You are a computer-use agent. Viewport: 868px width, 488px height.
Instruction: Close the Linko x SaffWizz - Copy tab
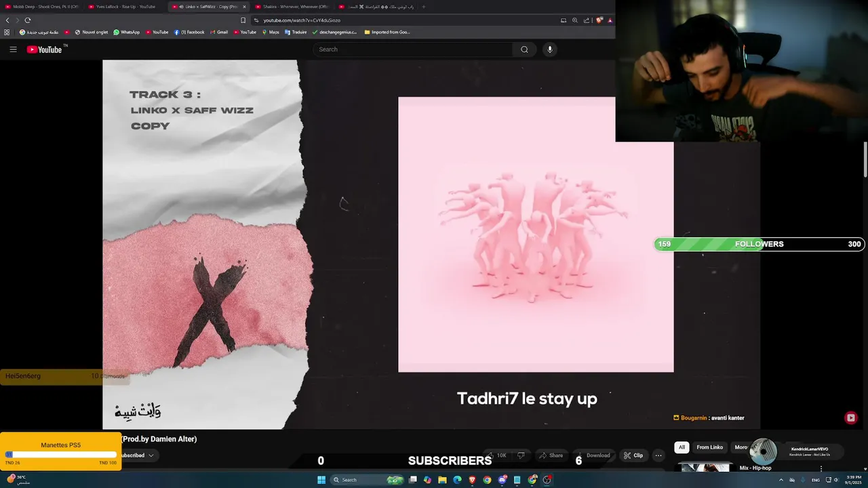coord(244,7)
